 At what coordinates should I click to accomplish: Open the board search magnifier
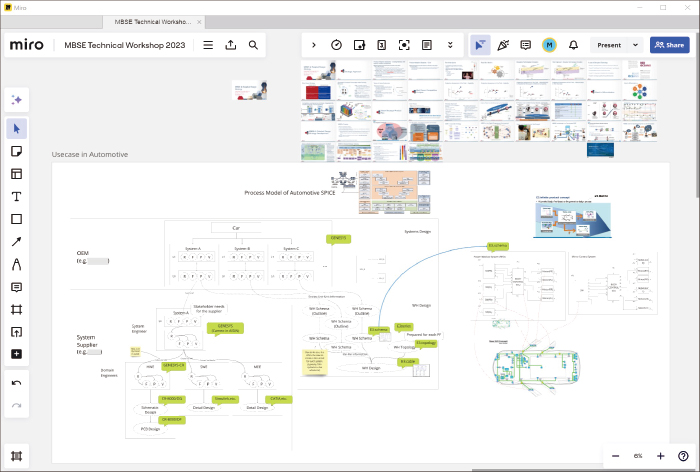(254, 45)
